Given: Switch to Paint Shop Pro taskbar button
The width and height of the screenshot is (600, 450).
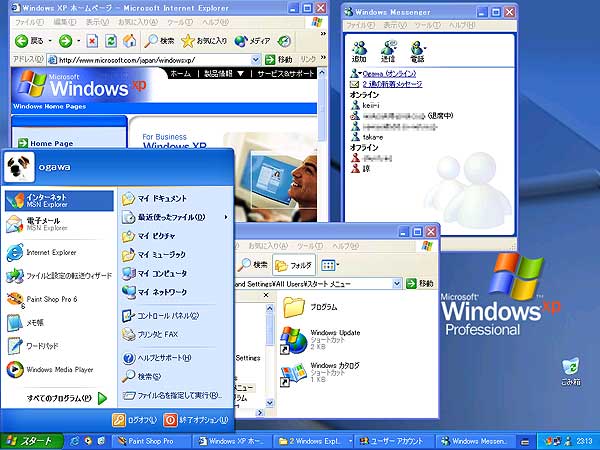Looking at the screenshot, I should pos(150,441).
